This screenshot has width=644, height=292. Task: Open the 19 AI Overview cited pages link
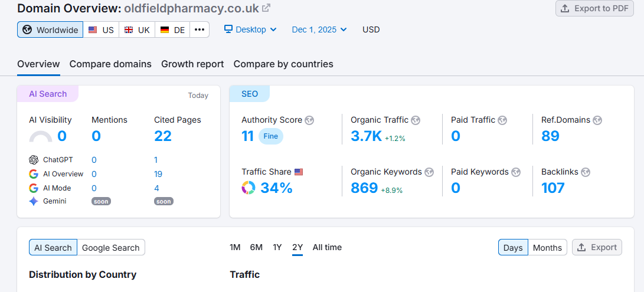point(158,174)
